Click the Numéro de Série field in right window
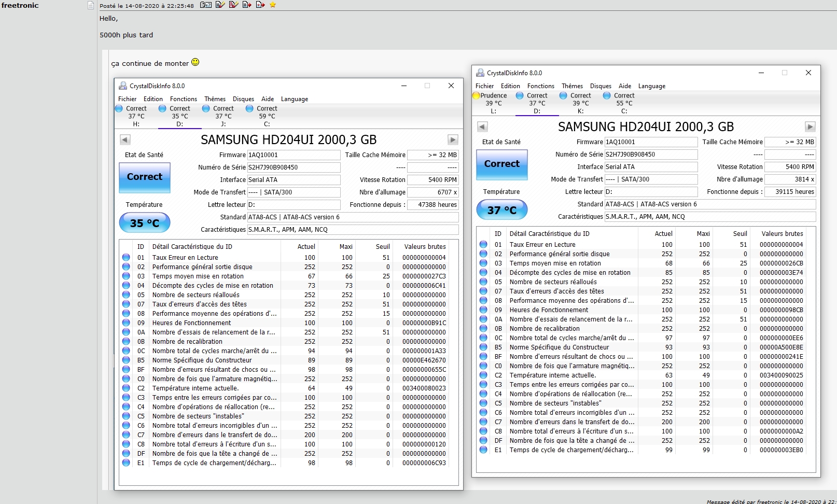The image size is (837, 504). click(651, 155)
